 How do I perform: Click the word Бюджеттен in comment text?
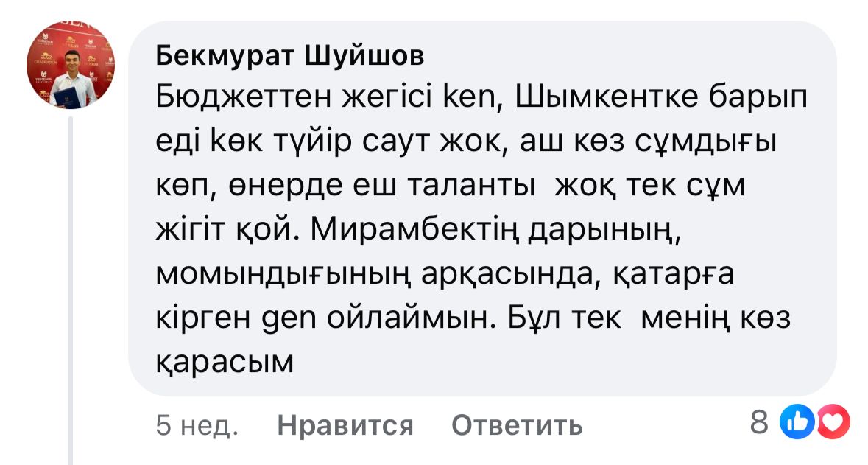pos(242,97)
